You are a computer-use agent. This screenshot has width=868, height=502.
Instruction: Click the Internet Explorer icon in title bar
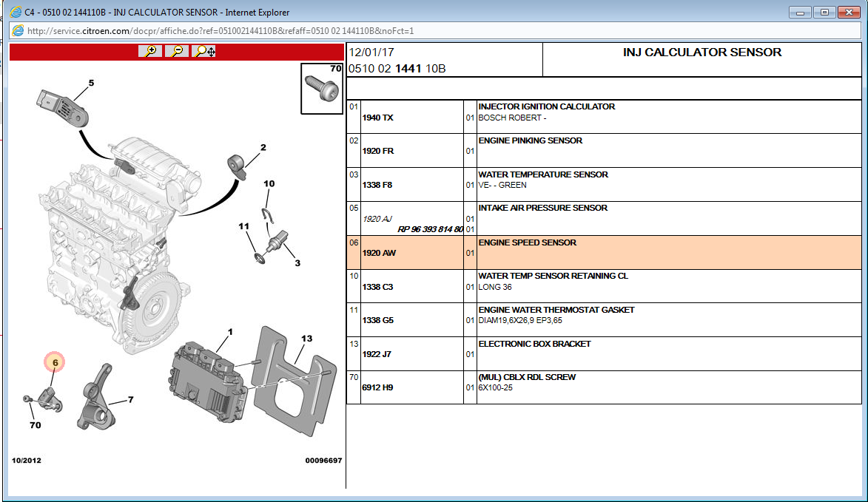[x=16, y=12]
